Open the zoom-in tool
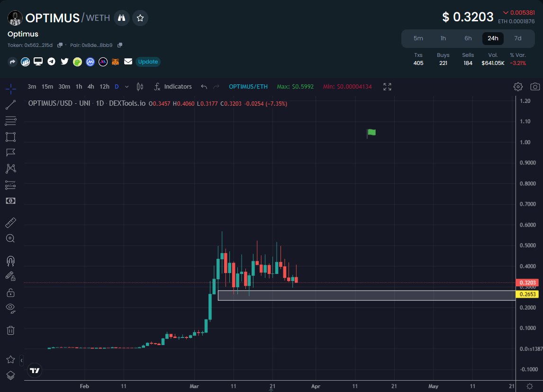The width and height of the screenshot is (543, 392). (x=10, y=238)
